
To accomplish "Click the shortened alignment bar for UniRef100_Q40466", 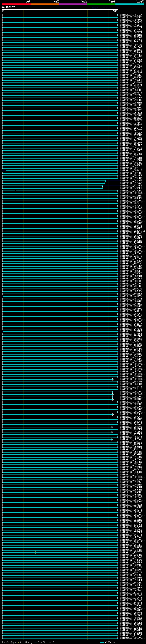I will [54, 181].
